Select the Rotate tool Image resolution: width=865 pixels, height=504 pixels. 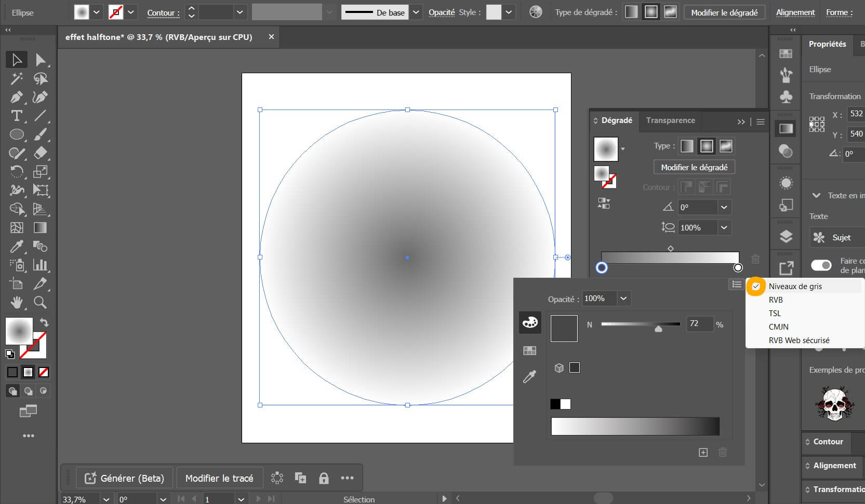tap(17, 171)
